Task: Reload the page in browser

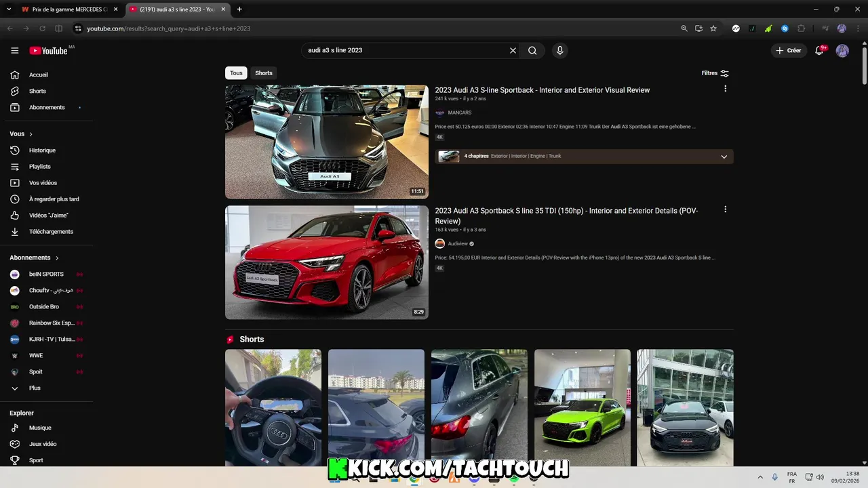Action: pyautogui.click(x=42, y=28)
